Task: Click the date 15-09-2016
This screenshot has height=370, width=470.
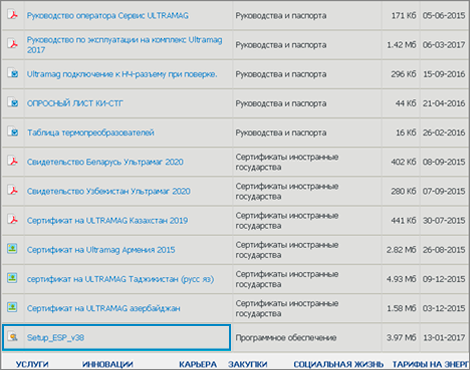Action: [444, 74]
